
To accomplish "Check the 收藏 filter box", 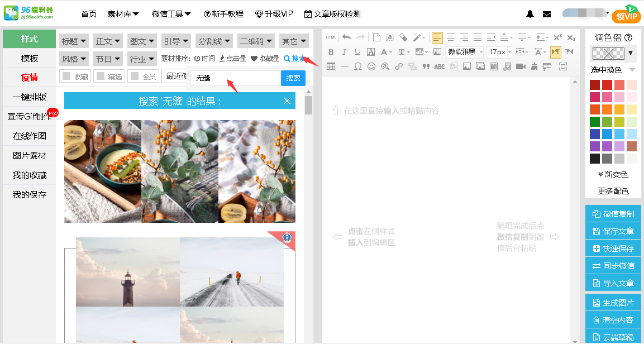I will [x=66, y=77].
